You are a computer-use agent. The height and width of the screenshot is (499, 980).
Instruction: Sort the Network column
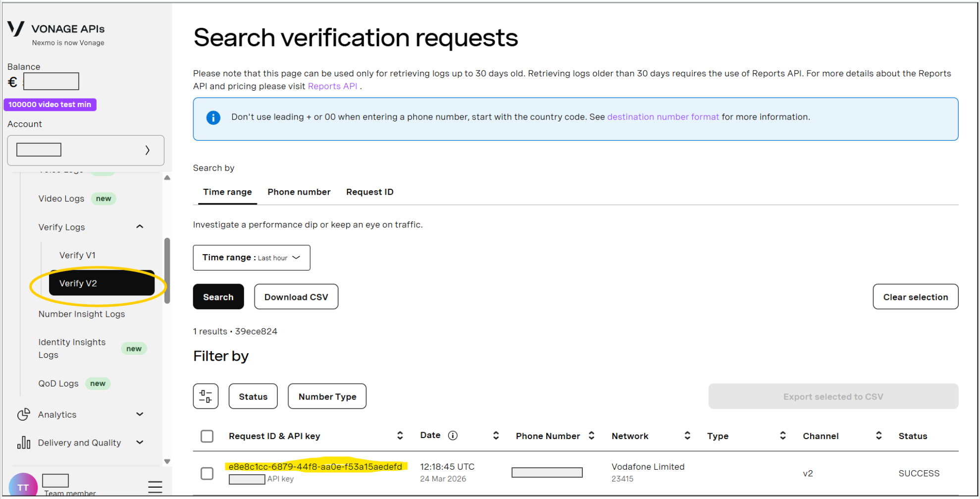click(x=687, y=436)
